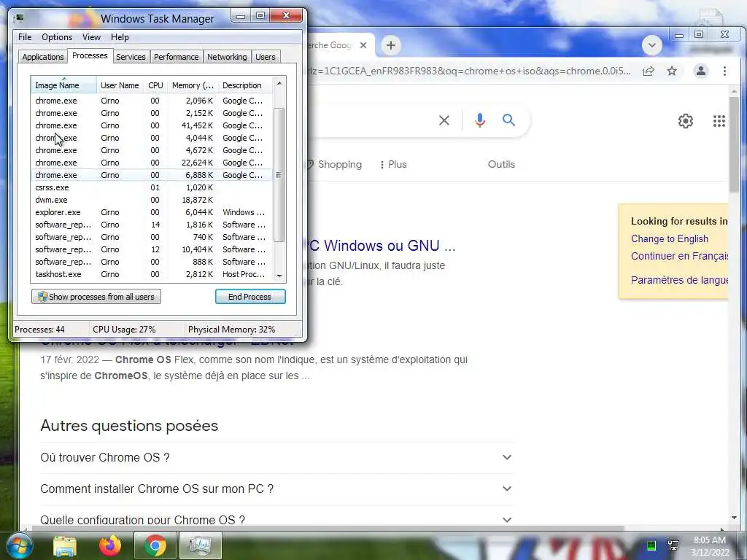Click the process list scrollbar thumb
The width and height of the screenshot is (747, 560).
coord(279,175)
